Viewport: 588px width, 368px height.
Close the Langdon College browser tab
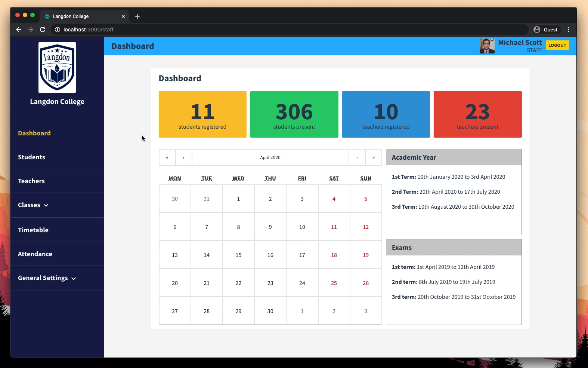[x=123, y=16]
